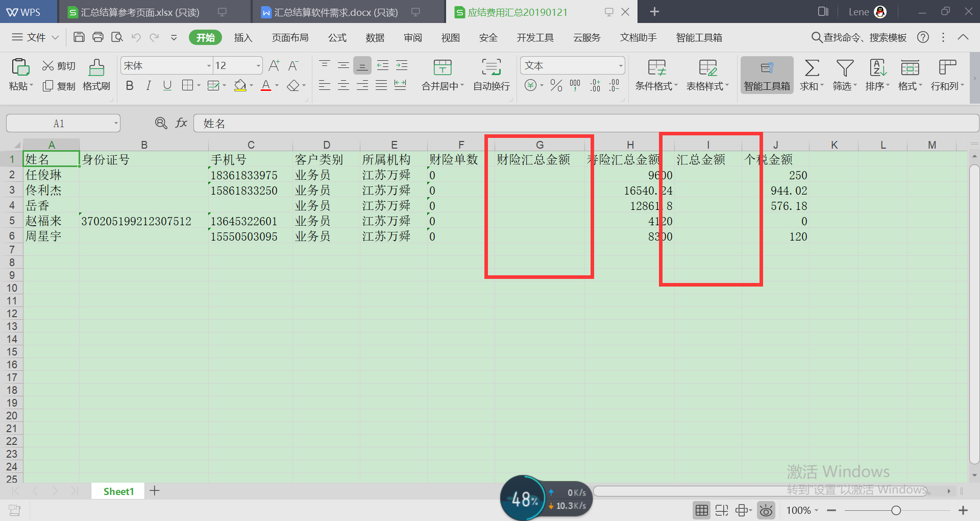Click the 查找命令 search command box
This screenshot has height=521, width=980.
click(x=859, y=37)
